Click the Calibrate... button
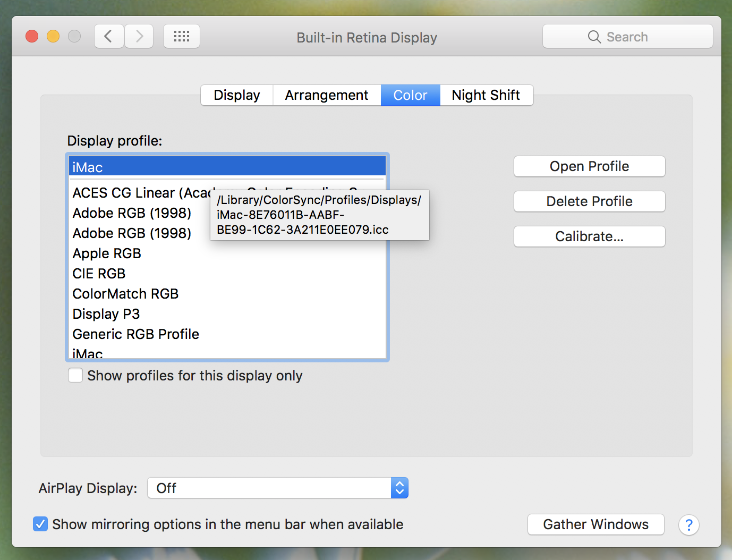The image size is (732, 560). tap(589, 236)
